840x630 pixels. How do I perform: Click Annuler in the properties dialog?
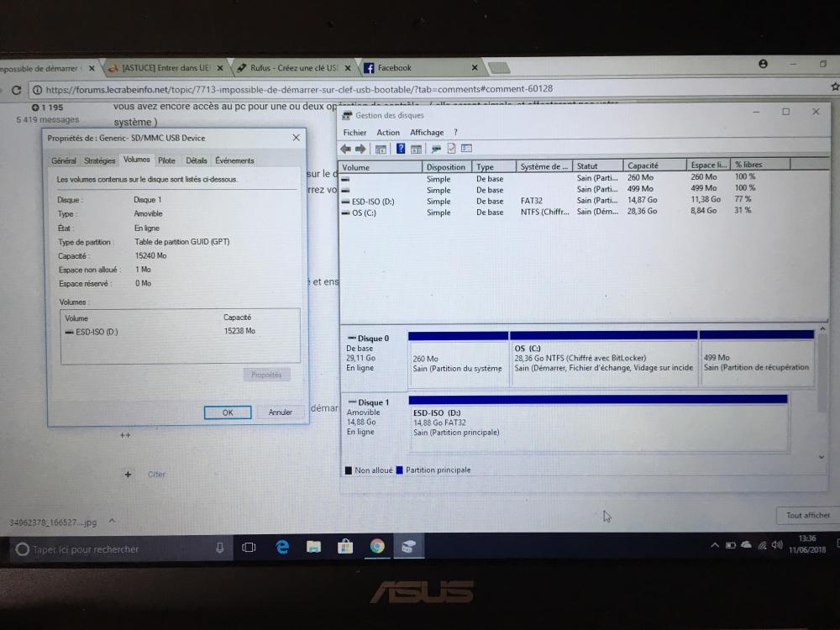click(281, 412)
